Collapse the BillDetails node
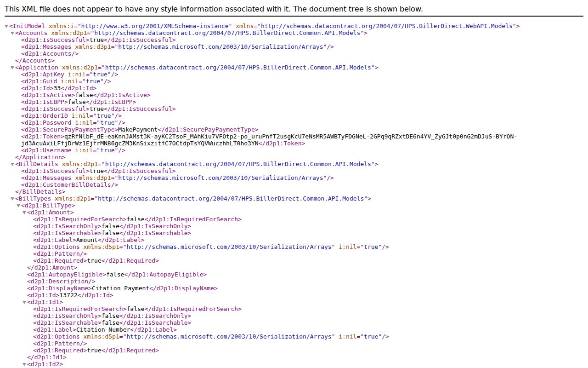588x368 pixels. tap(12, 164)
